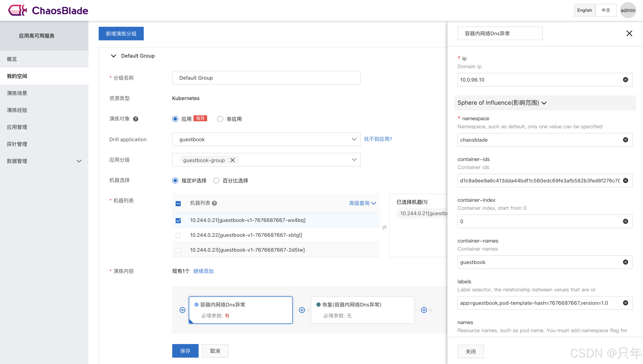
Task: Clear the namespace field value
Action: 625,140
